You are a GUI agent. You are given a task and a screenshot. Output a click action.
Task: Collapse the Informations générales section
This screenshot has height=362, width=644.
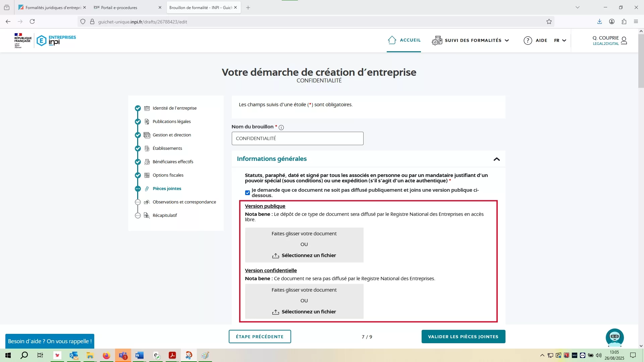[x=496, y=159]
